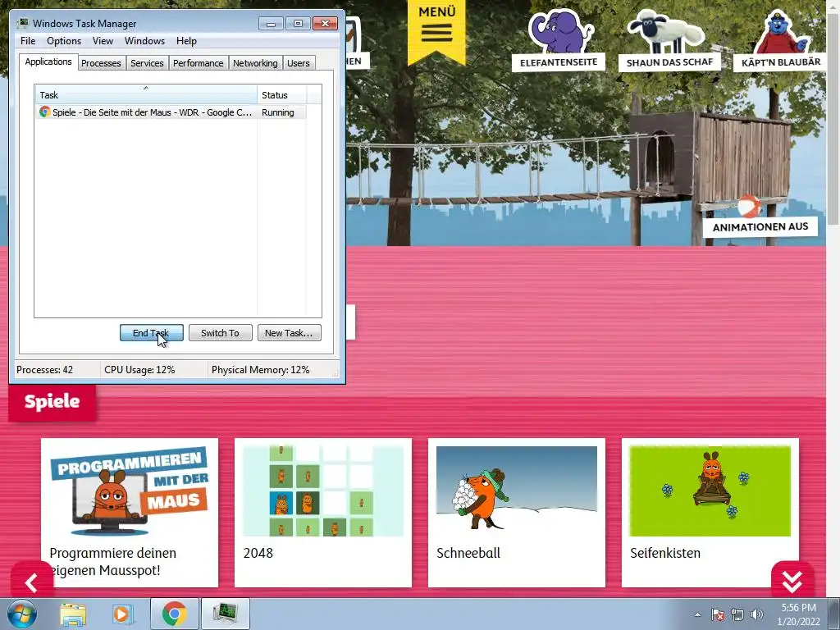
Task: Click the Käpt'n Blaubär character image
Action: point(783,32)
